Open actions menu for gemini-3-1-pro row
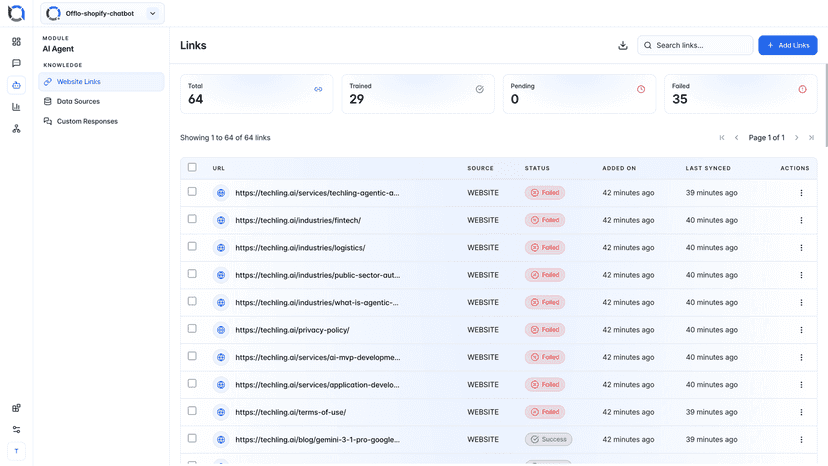 click(x=801, y=440)
